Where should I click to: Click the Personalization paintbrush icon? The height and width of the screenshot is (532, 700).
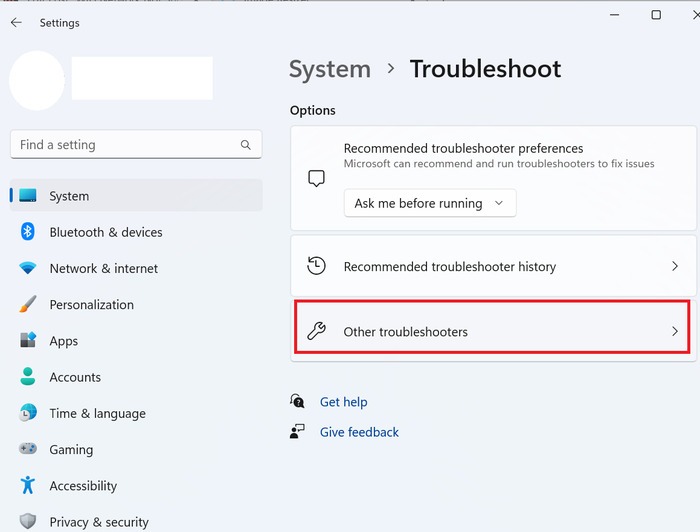28,304
